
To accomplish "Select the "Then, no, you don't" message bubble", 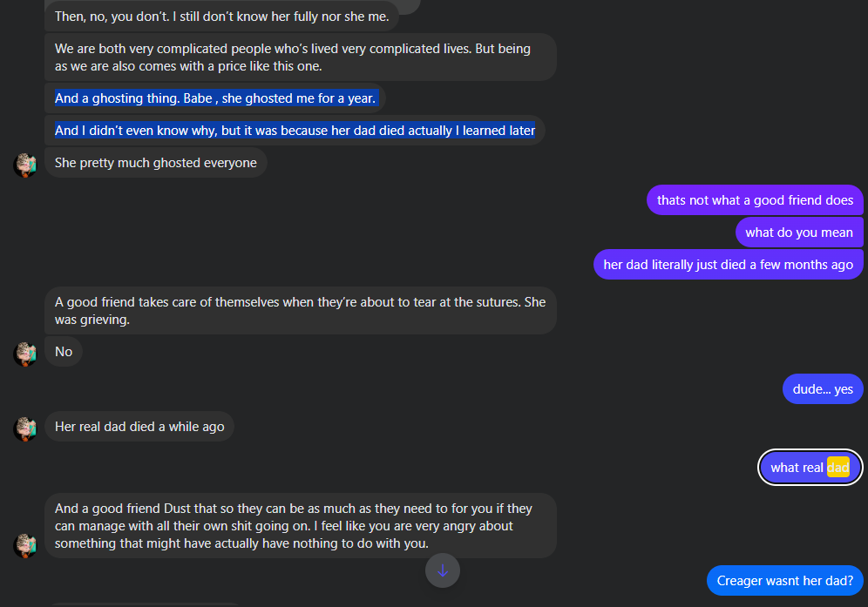I will click(221, 17).
